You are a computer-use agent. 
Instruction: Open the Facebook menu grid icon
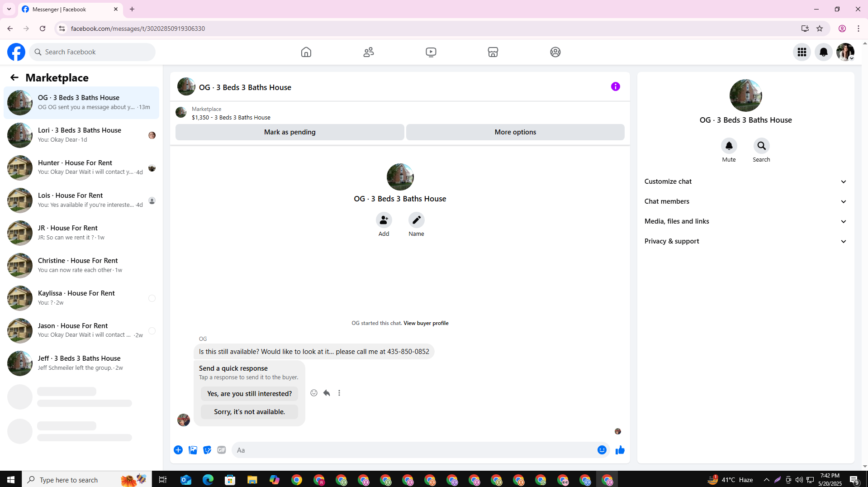[802, 52]
